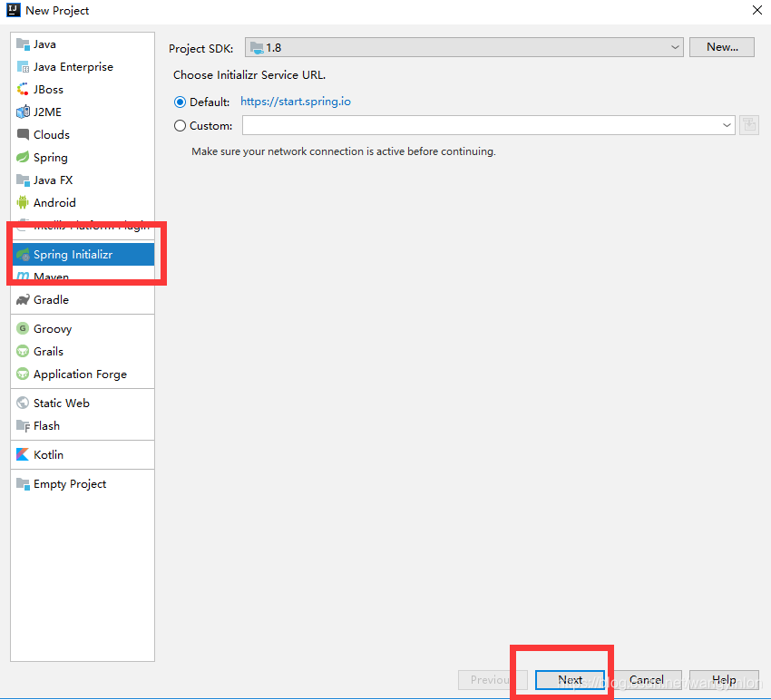Image resolution: width=771 pixels, height=700 pixels.
Task: Select Static Web in the project list
Action: coord(83,403)
